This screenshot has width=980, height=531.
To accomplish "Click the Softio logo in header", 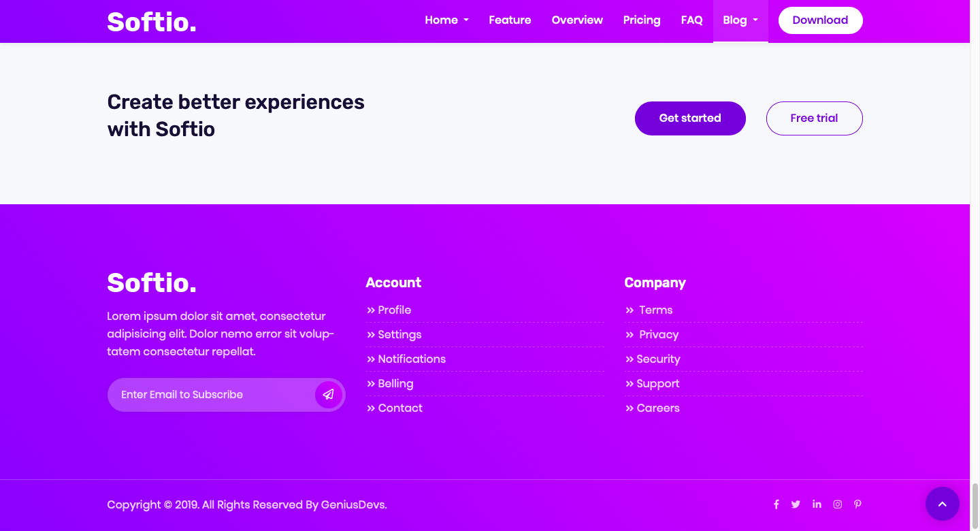I will [x=152, y=22].
